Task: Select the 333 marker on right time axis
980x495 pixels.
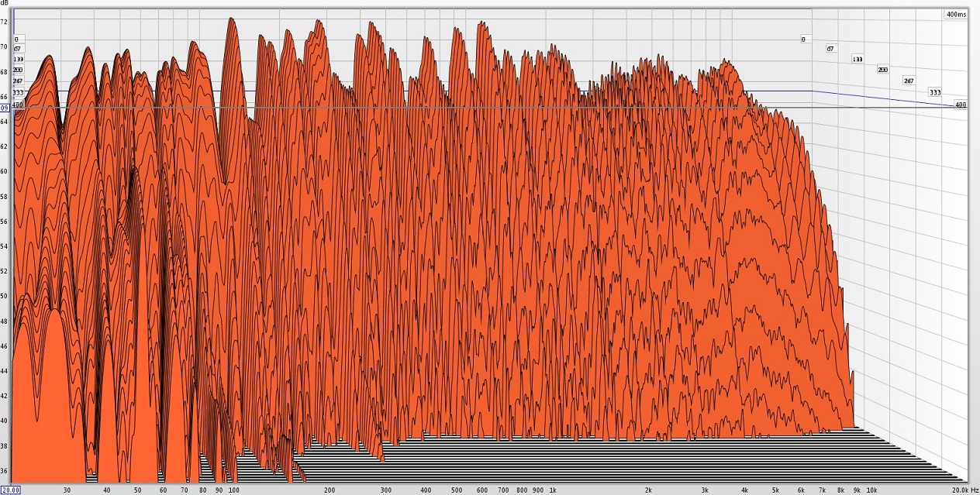Action: click(x=934, y=92)
